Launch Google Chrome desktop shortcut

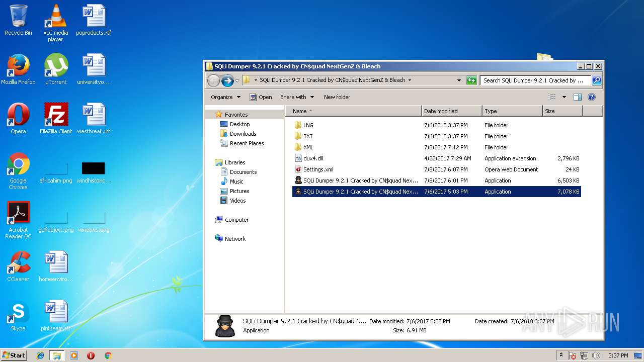point(18,171)
